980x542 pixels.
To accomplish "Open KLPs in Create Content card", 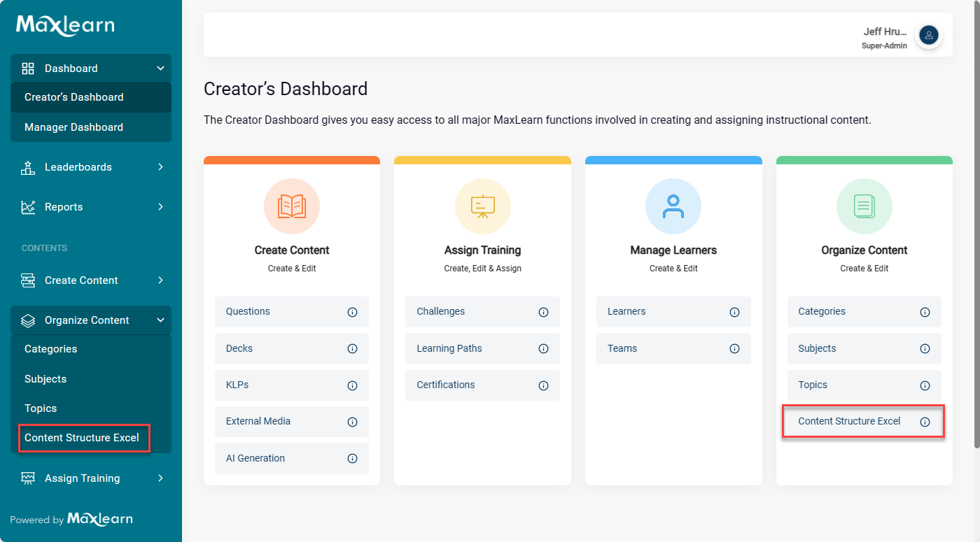I will (292, 385).
